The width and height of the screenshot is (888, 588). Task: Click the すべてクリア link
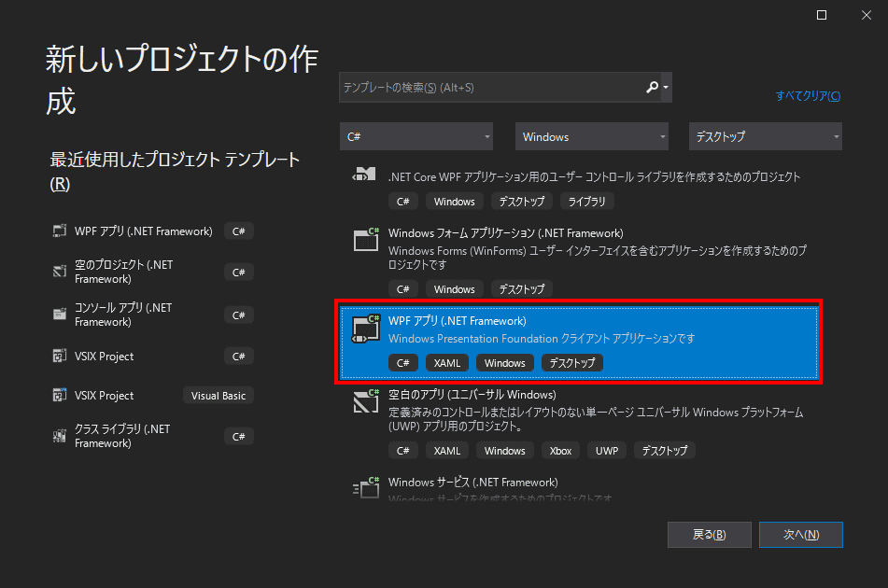[808, 95]
